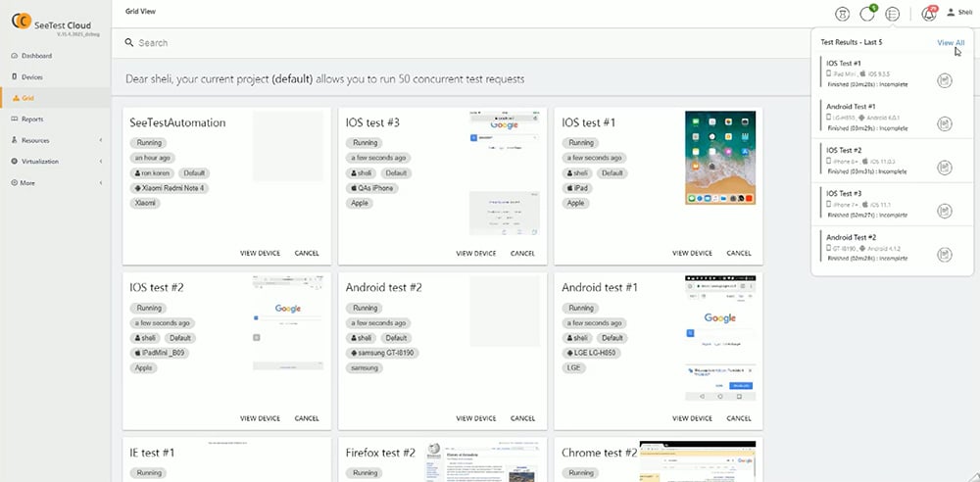Open the Reports section
The height and width of the screenshot is (482, 980).
[32, 119]
